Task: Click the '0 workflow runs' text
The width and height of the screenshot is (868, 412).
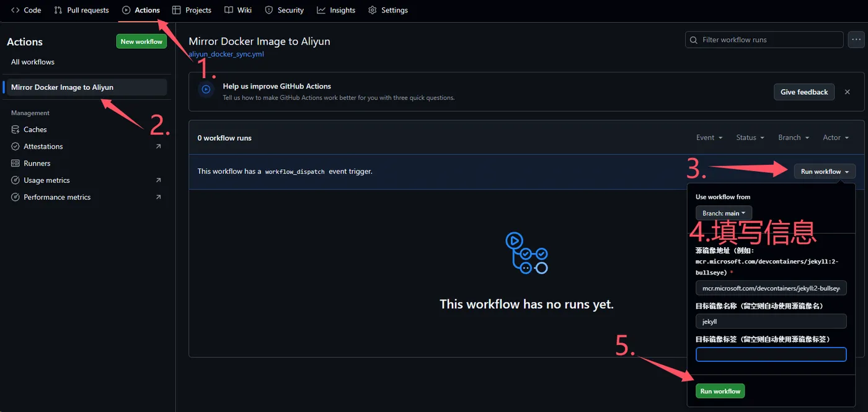Action: pos(224,138)
